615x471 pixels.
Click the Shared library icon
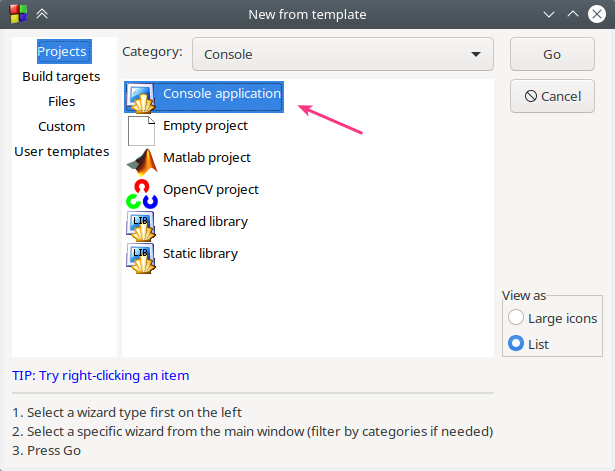pos(141,224)
